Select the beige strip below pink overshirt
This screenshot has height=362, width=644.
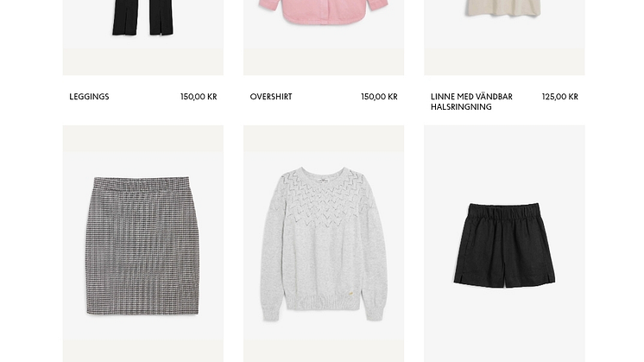tap(324, 61)
